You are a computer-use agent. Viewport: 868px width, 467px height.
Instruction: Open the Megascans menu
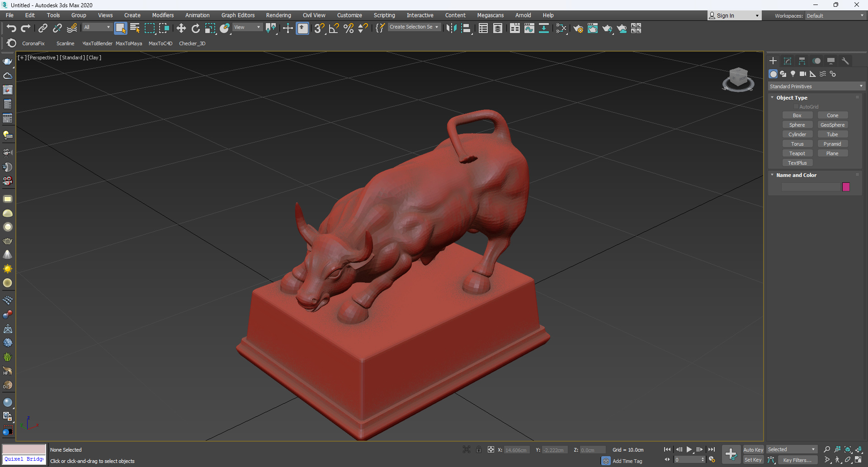click(x=491, y=15)
